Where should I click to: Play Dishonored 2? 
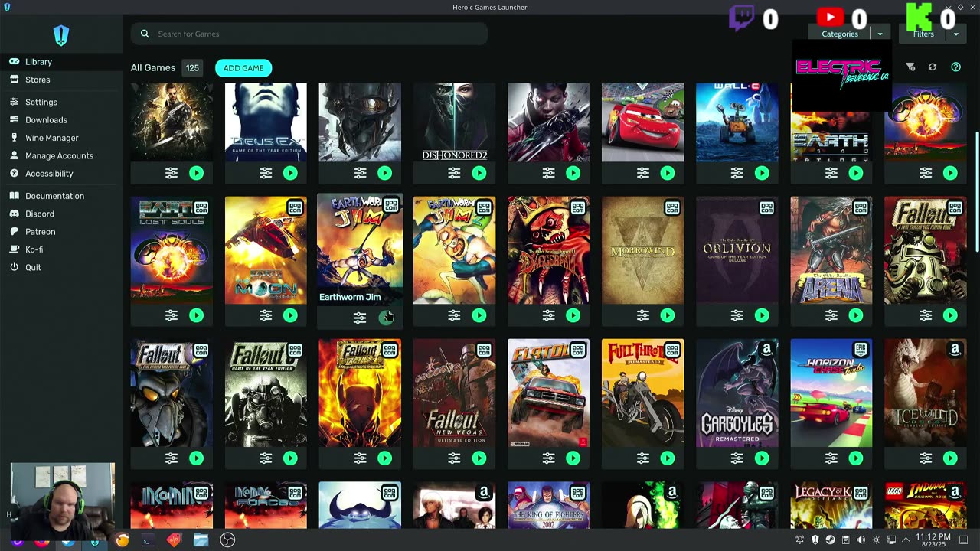coord(479,174)
